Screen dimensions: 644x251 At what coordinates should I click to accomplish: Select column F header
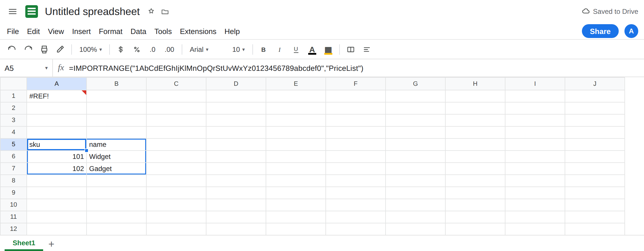click(x=356, y=84)
